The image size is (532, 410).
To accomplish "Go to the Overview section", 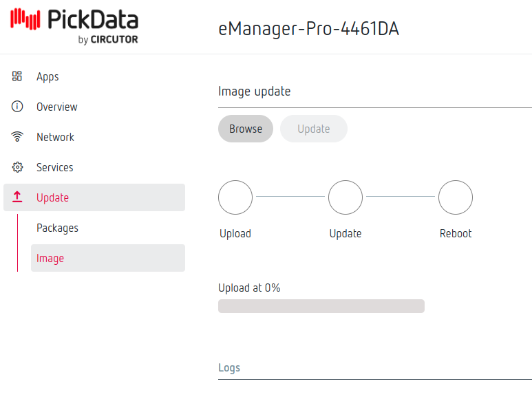I will coord(57,107).
